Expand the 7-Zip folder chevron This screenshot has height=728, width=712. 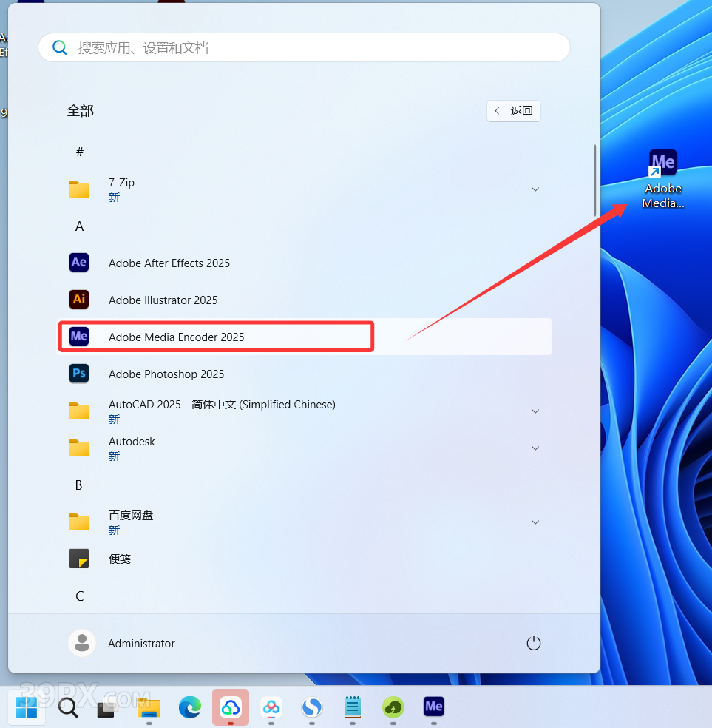535,189
